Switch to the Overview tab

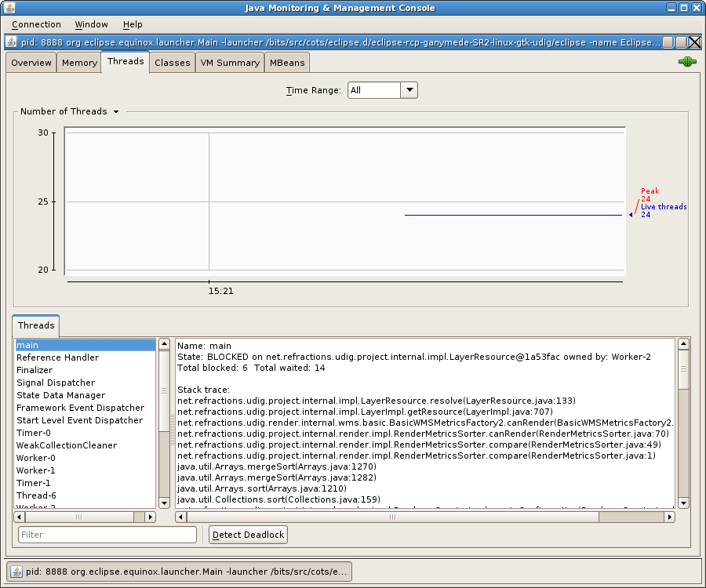point(31,63)
